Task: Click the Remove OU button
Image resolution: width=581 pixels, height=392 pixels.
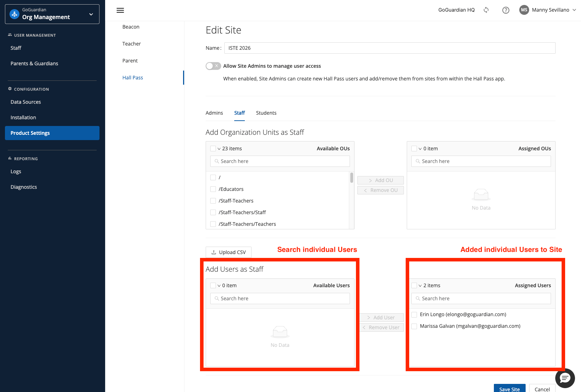Action: 380,190
